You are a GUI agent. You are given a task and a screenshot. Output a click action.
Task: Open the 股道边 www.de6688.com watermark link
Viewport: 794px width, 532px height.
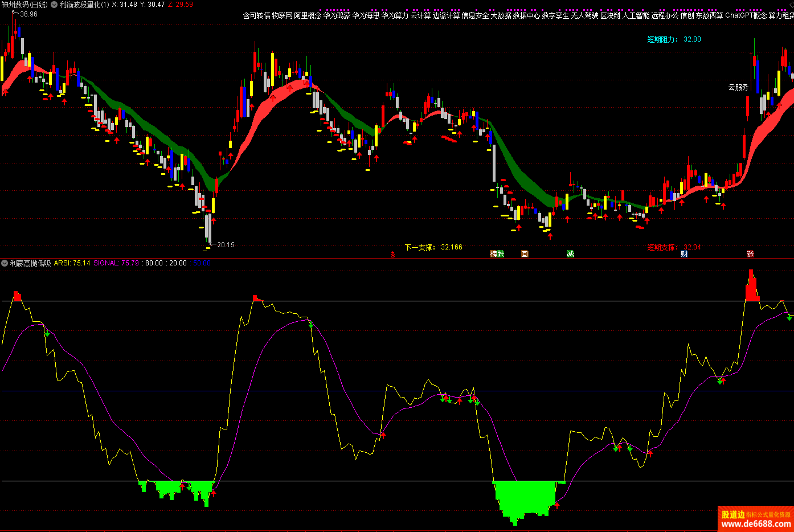click(755, 519)
